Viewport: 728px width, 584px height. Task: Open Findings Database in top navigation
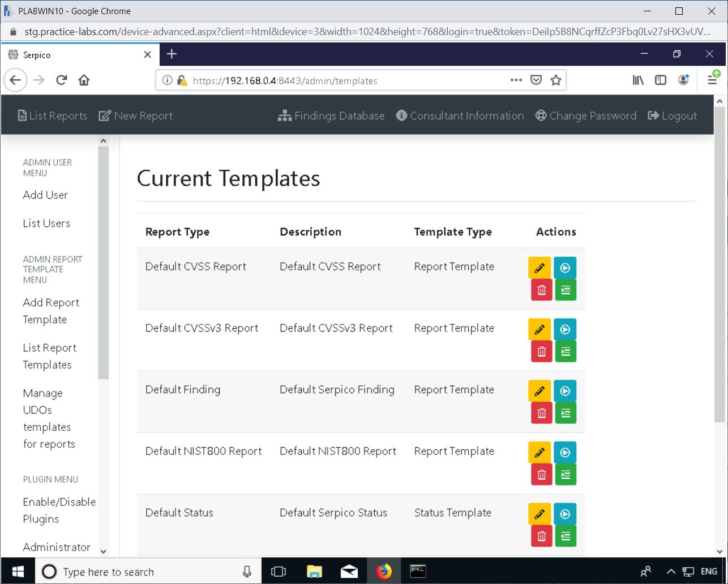pos(331,116)
